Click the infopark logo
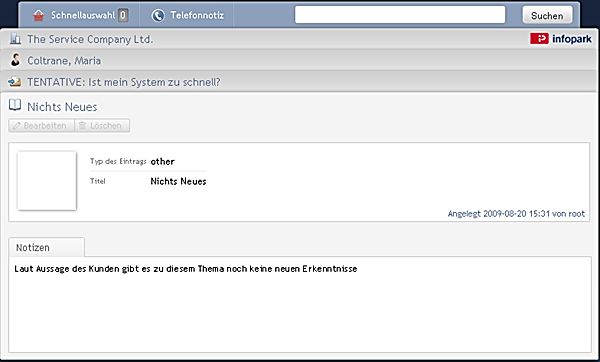 [561, 39]
